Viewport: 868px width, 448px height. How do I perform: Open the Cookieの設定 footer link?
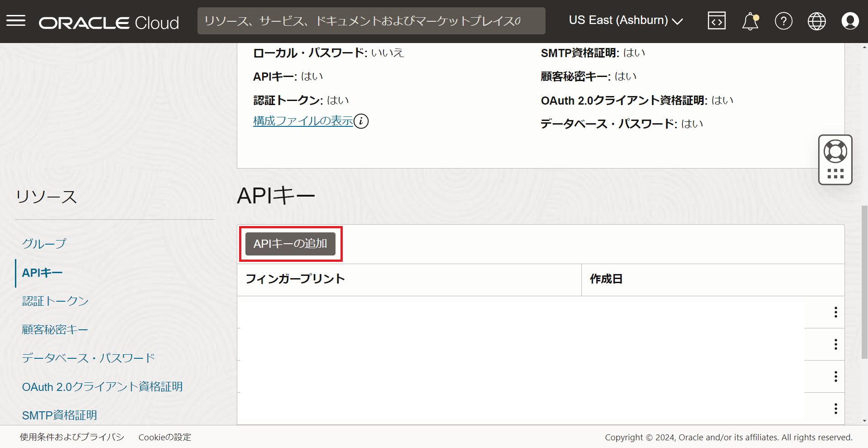(x=165, y=437)
